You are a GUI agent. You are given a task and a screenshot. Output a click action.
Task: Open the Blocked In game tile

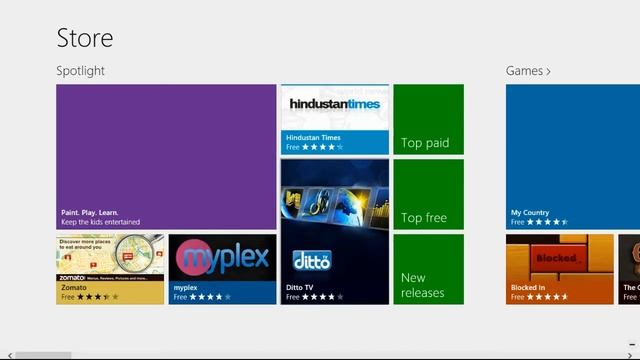[x=560, y=269]
